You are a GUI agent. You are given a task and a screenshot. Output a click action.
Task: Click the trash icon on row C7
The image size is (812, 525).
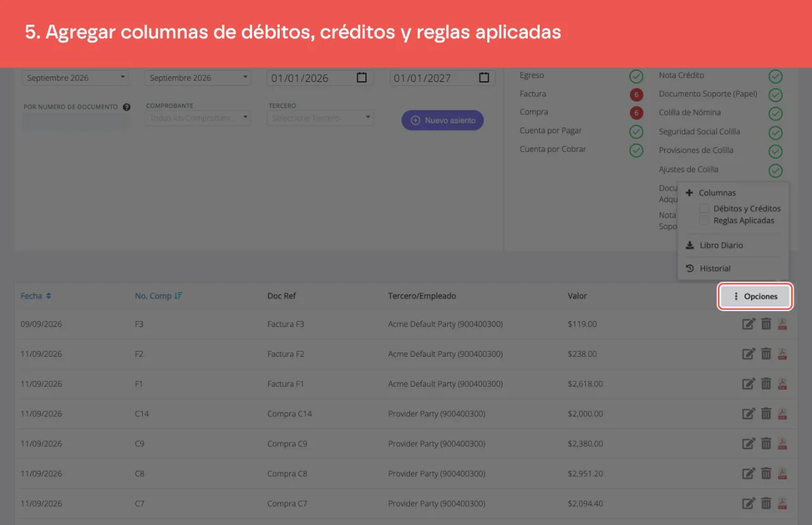(x=766, y=503)
